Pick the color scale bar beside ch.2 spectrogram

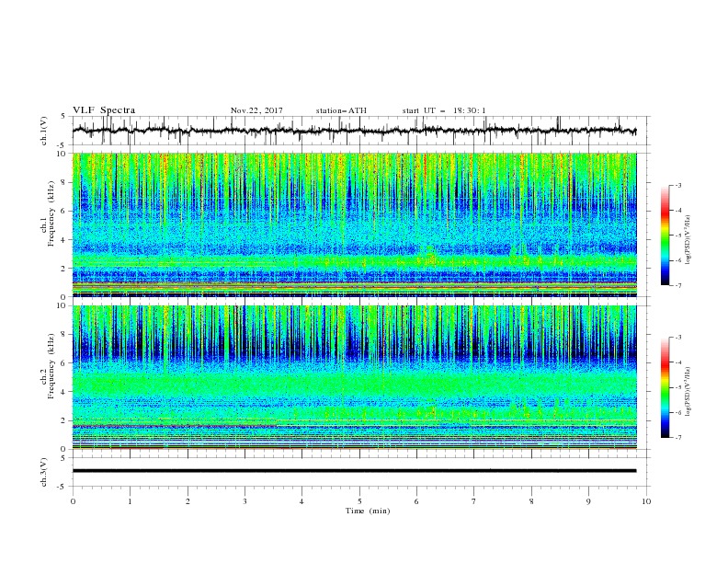[x=665, y=387]
